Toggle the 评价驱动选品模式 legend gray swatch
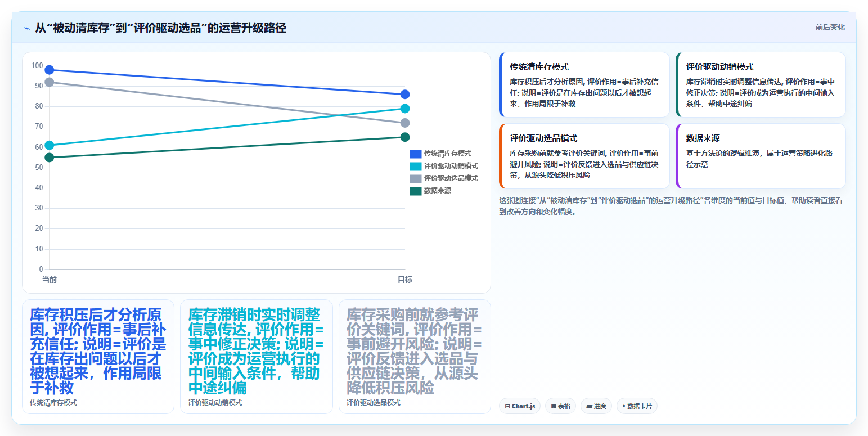The height and width of the screenshot is (436, 868). click(x=416, y=178)
